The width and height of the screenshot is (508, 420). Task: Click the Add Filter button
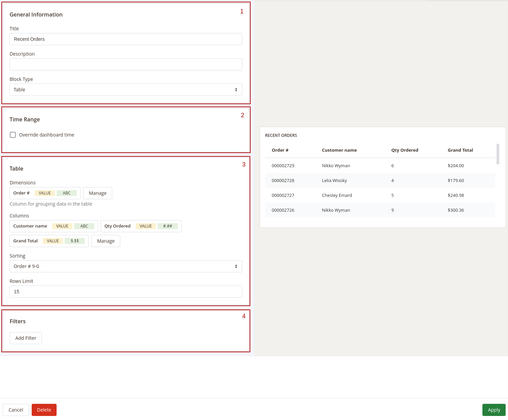(x=26, y=338)
